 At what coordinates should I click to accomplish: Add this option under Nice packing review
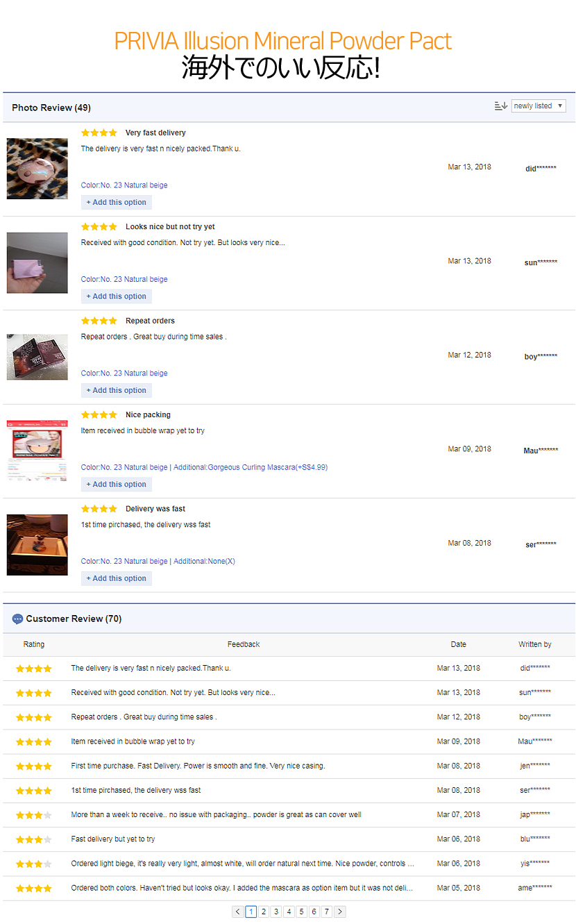(116, 485)
